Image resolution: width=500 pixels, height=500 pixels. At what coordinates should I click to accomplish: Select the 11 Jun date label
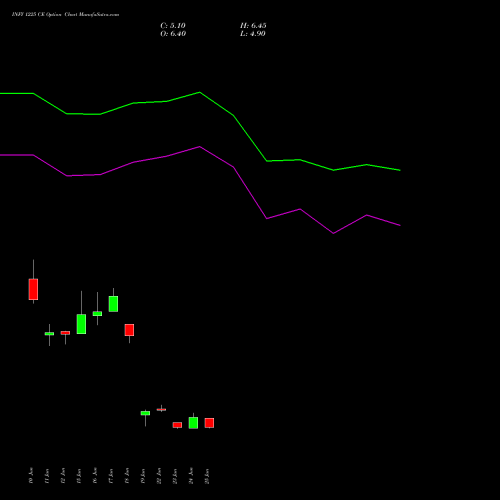click(47, 476)
